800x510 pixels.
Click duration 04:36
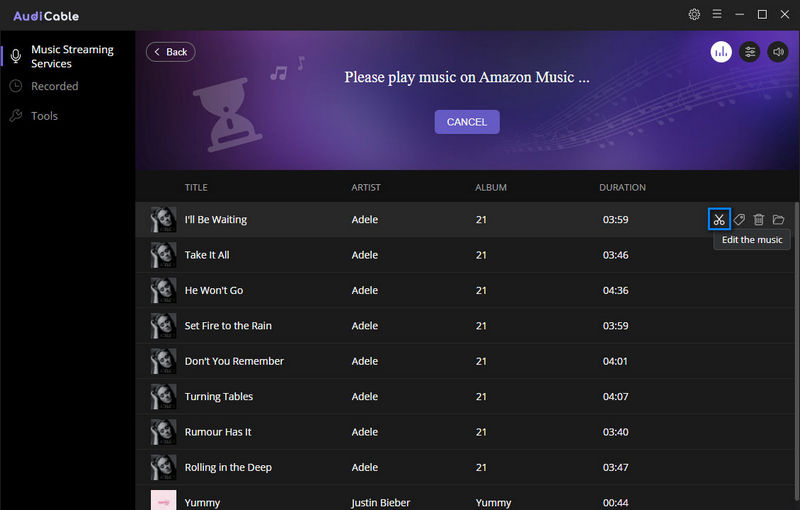[615, 290]
